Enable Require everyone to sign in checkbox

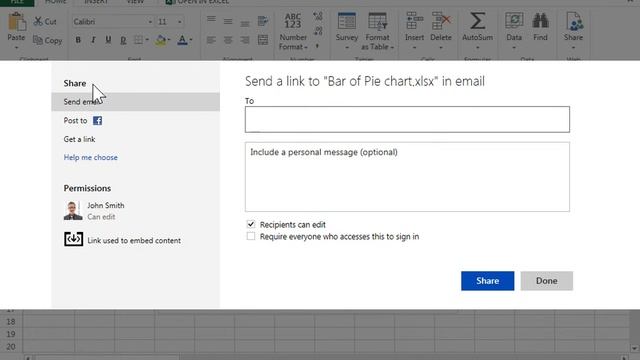click(251, 236)
